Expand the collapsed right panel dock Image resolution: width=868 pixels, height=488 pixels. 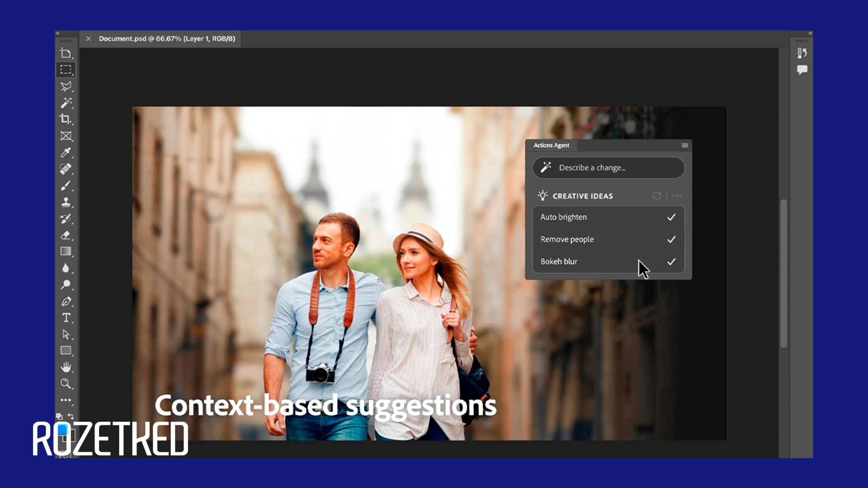[x=810, y=33]
